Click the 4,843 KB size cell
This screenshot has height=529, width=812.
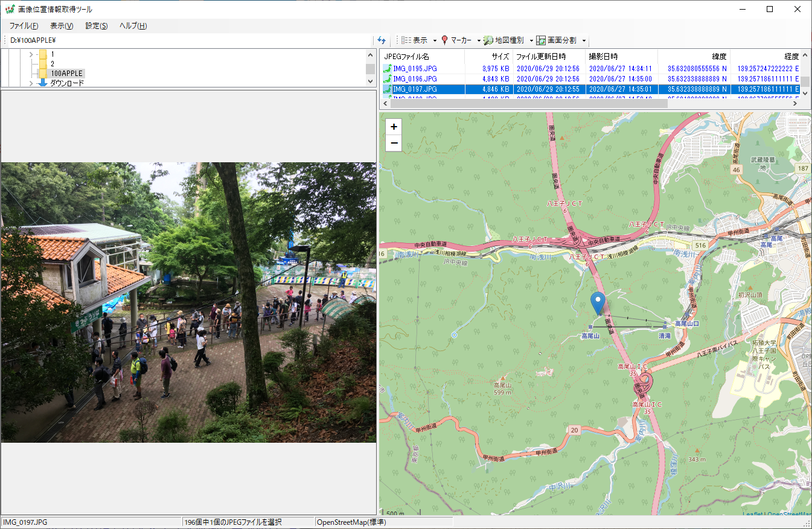coord(496,79)
